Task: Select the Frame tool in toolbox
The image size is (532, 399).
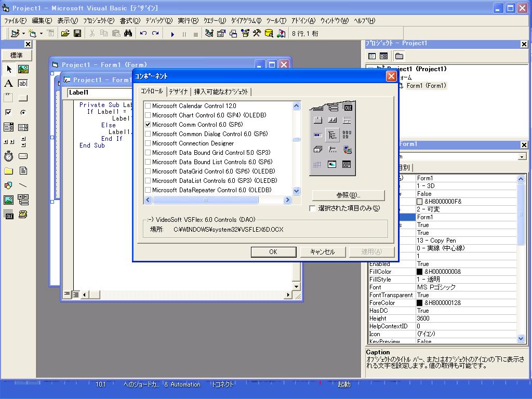Action: tap(9, 98)
